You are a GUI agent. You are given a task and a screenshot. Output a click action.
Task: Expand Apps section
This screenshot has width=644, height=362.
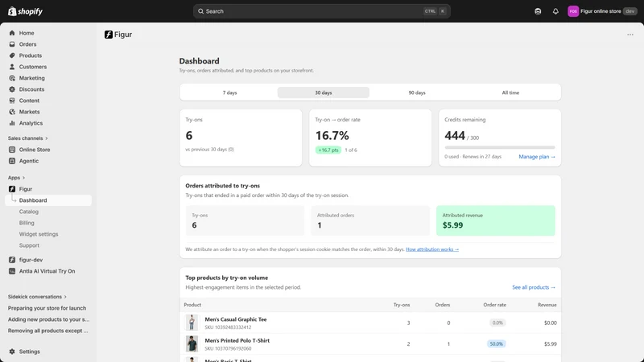click(16, 178)
